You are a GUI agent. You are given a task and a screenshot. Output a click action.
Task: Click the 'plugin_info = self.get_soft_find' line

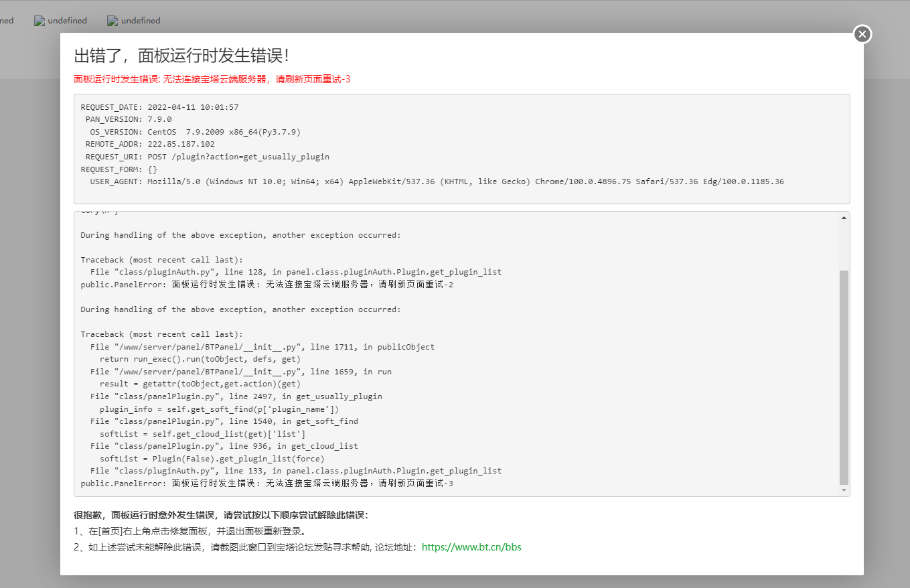coord(219,409)
